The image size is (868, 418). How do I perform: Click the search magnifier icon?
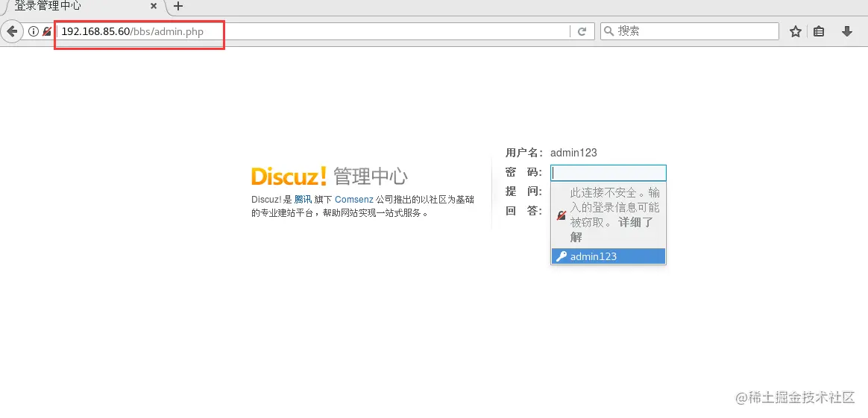[608, 31]
